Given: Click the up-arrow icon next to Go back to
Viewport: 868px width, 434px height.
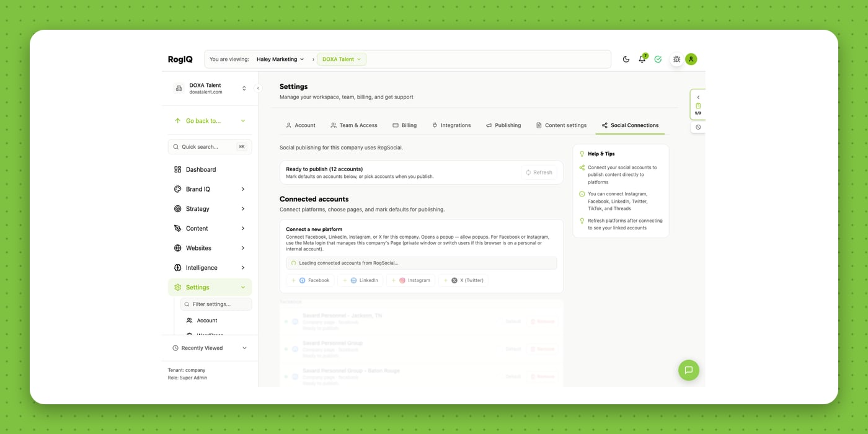Looking at the screenshot, I should [x=178, y=121].
